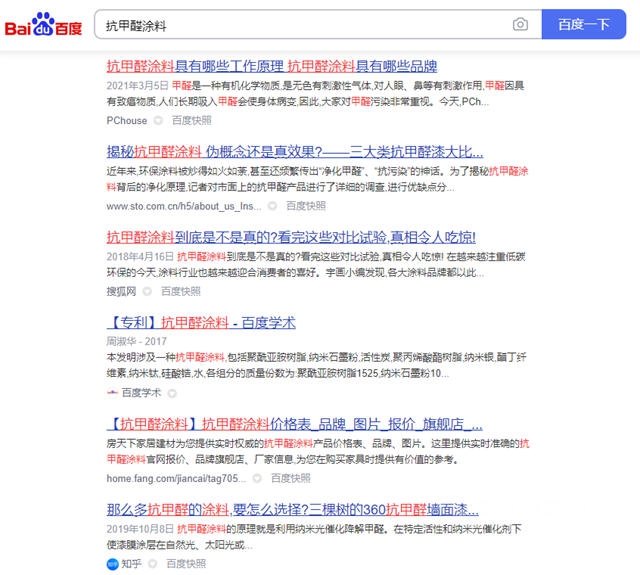The width and height of the screenshot is (640, 575).
Task: Click the www.sto.com.cn source URL
Action: 184,206
